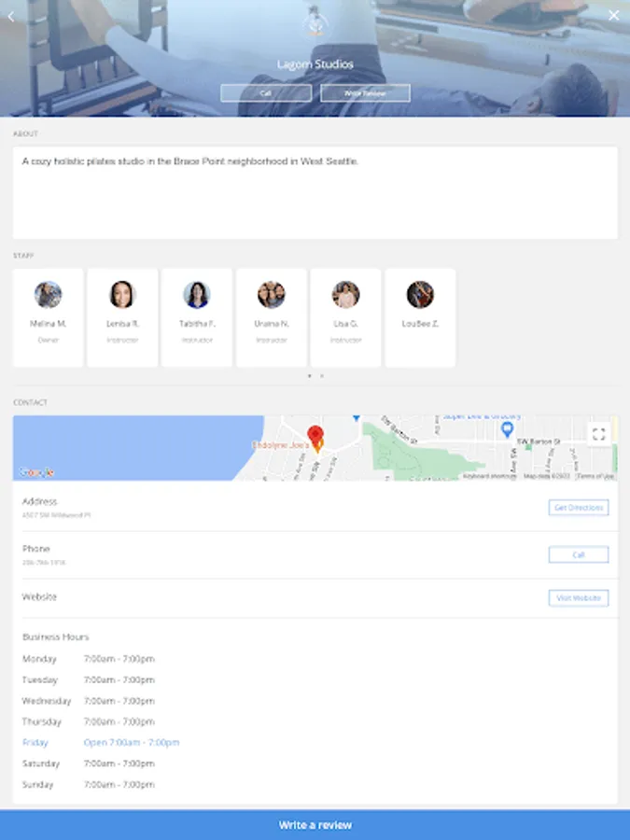Click Saturday hours row
The width and height of the screenshot is (630, 840).
(x=89, y=763)
